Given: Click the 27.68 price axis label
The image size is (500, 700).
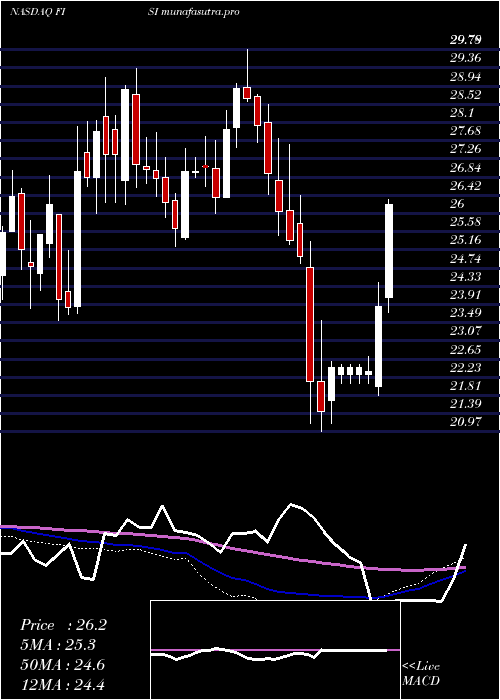Looking at the screenshot, I should [x=466, y=131].
